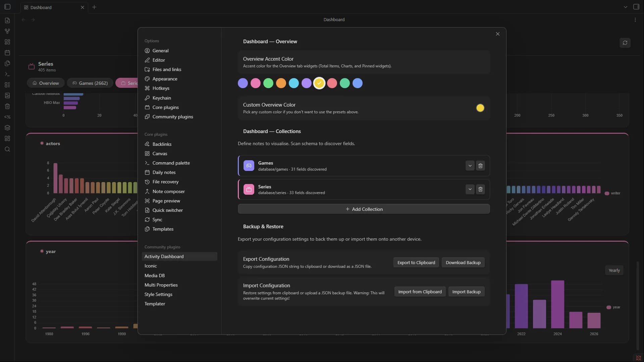This screenshot has width=644, height=362.
Task: Click the dashboard vertical scrollbar
Action: 638,305
